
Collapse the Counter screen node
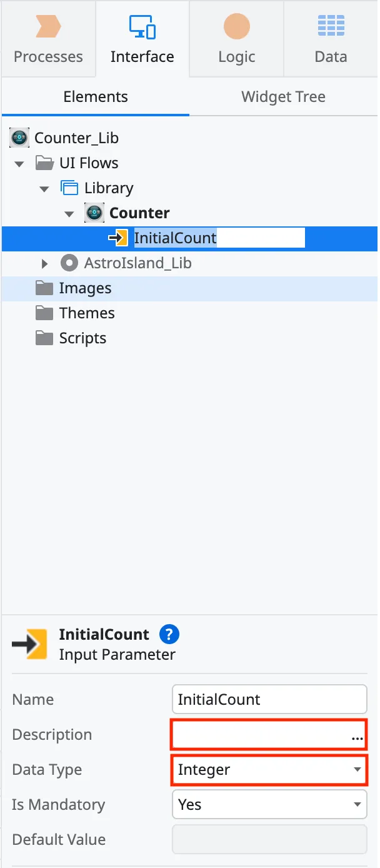69,213
